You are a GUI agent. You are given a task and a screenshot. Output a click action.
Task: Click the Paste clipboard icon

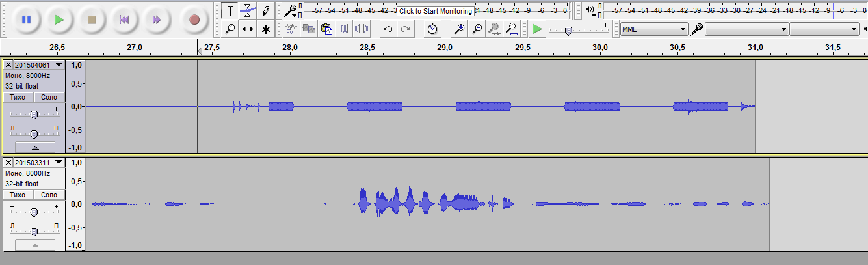326,29
